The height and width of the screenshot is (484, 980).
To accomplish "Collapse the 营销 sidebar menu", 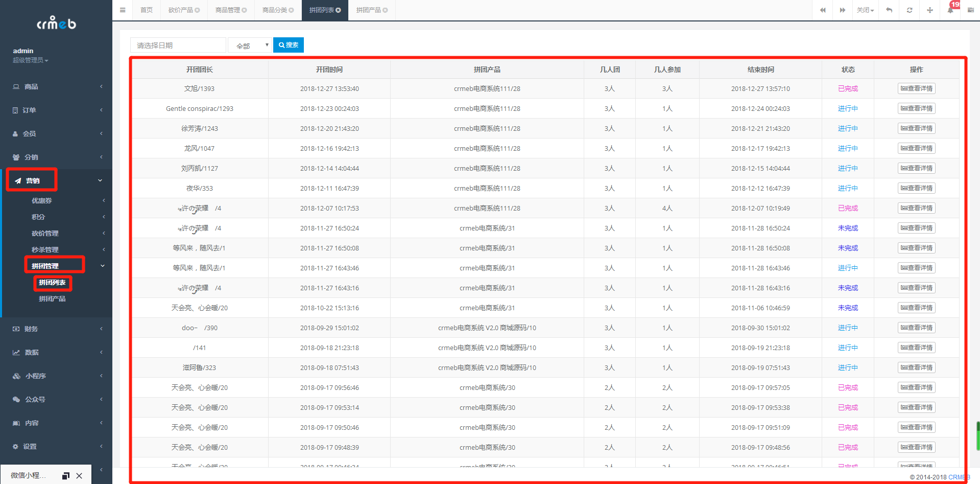I will (56, 181).
